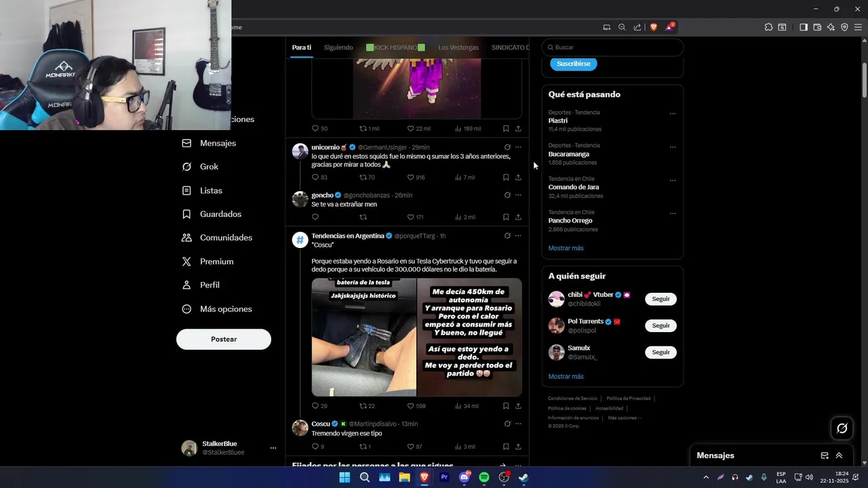Share the goncho reply
868x488 pixels.
point(518,218)
